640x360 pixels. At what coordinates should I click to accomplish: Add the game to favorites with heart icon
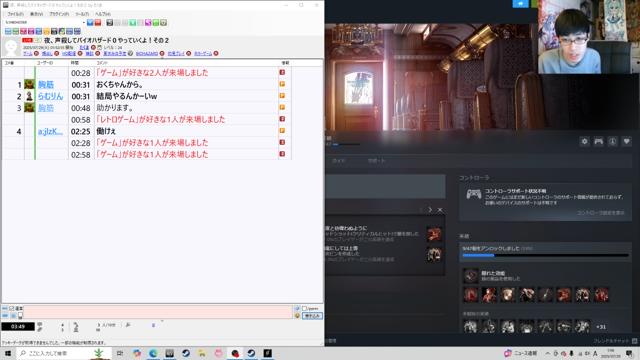[x=627, y=141]
